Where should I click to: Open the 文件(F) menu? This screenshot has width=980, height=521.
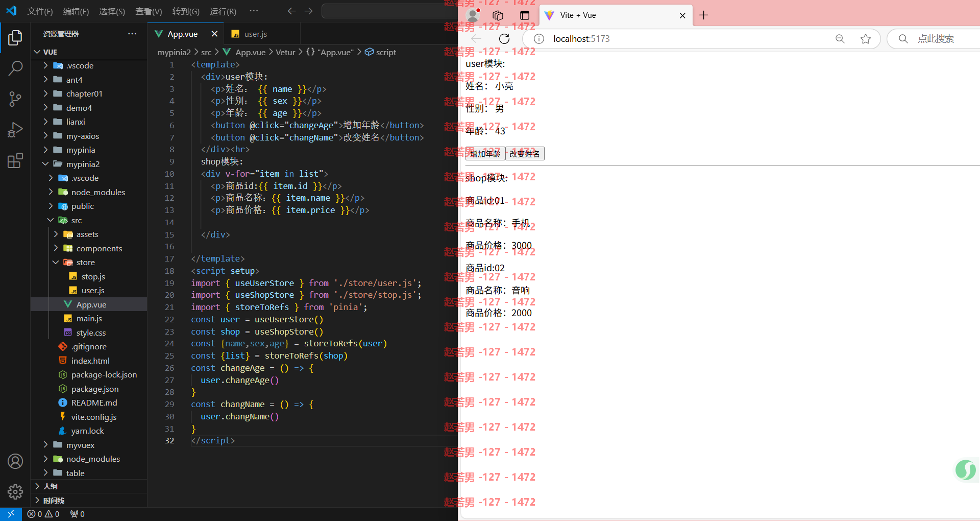click(x=40, y=11)
